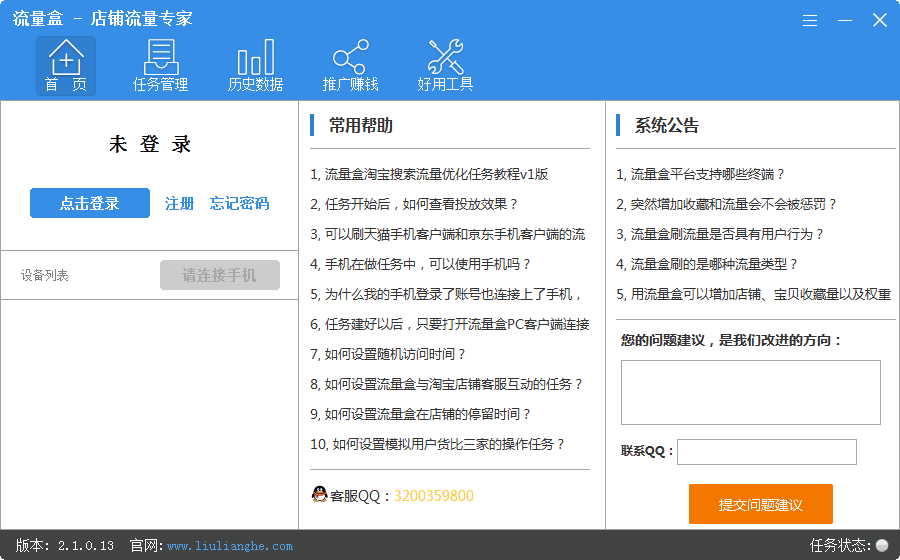
Task: Open the hamburger menu in title bar
Action: click(x=810, y=20)
